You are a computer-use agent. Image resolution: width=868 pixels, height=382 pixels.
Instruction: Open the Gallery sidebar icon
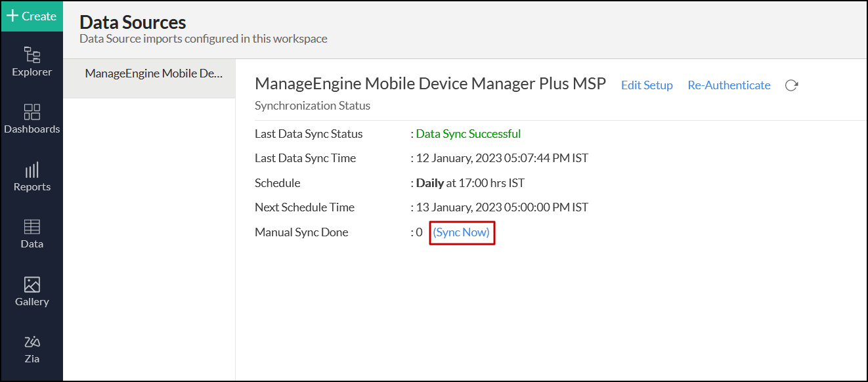(x=32, y=292)
